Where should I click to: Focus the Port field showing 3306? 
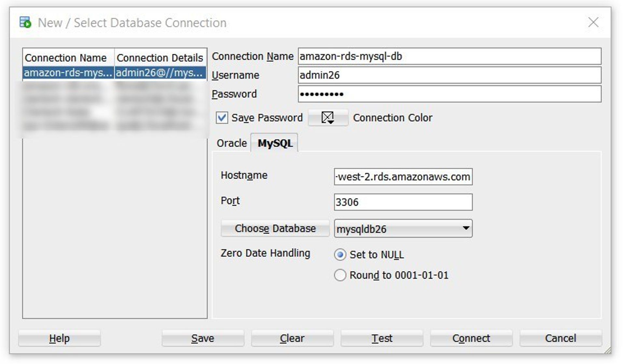[403, 202]
